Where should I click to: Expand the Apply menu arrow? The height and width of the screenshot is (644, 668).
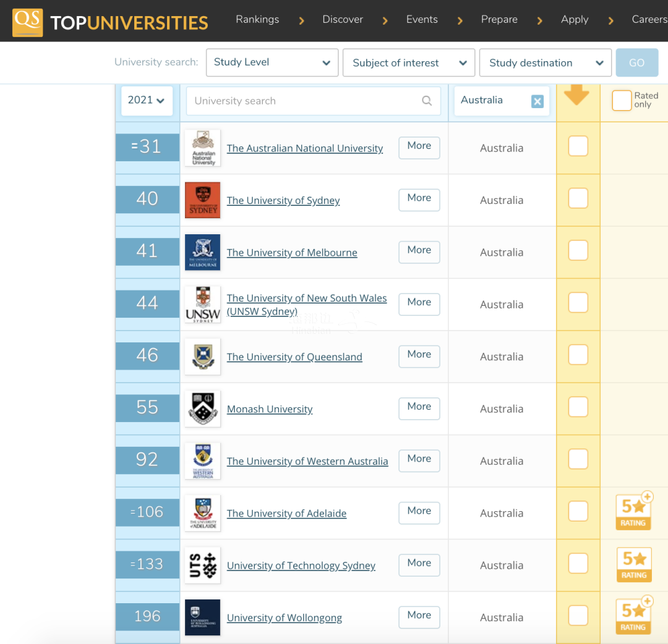(x=611, y=20)
